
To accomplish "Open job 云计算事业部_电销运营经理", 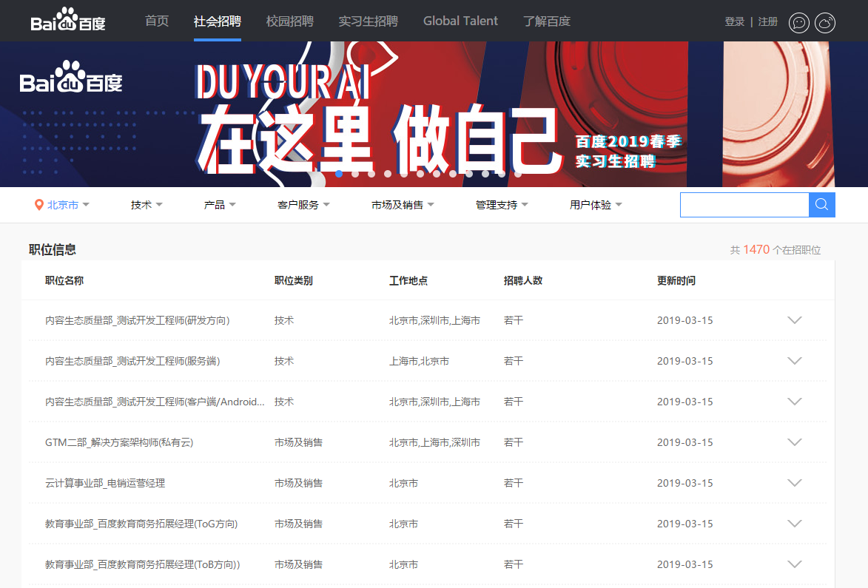I will tap(105, 483).
